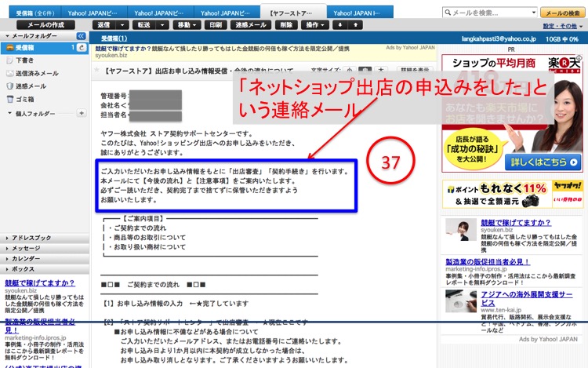This screenshot has width=588, height=368.
Task: Open right-side 競艇で稼げてますか？ ad link
Action: [x=516, y=223]
